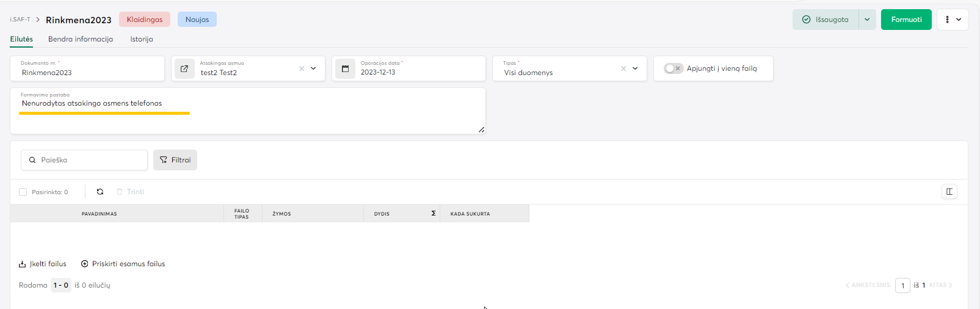Check the Pasirinkta select-all checkbox
The width and height of the screenshot is (980, 309).
[23, 192]
